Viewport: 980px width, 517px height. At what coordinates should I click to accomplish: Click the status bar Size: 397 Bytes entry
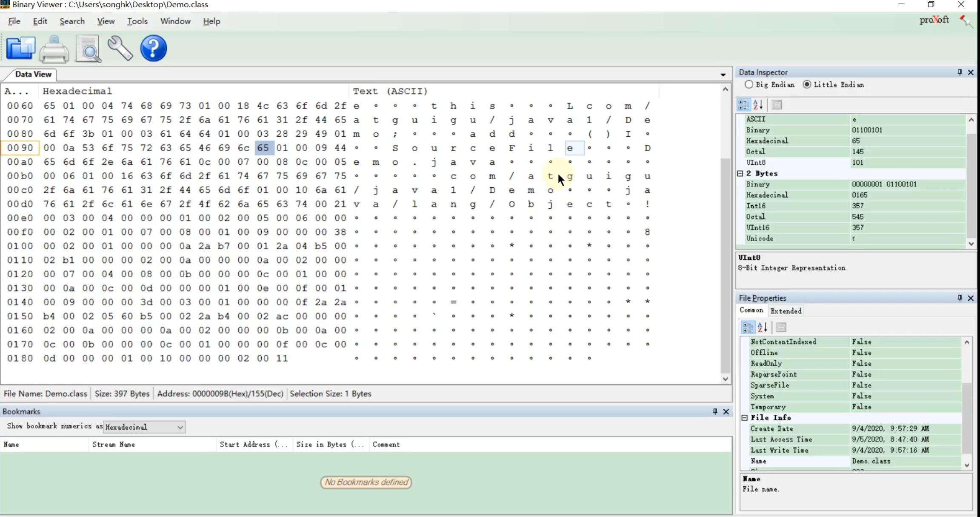pyautogui.click(x=122, y=393)
